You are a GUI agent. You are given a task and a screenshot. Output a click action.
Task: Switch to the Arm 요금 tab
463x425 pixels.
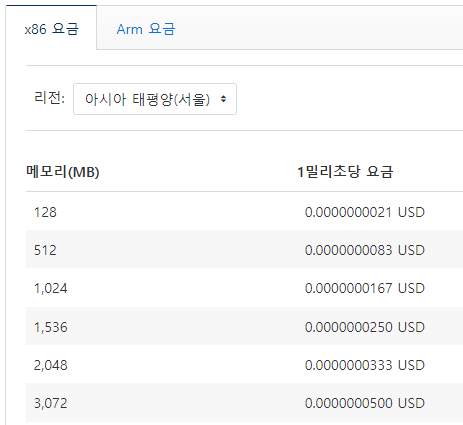(146, 29)
